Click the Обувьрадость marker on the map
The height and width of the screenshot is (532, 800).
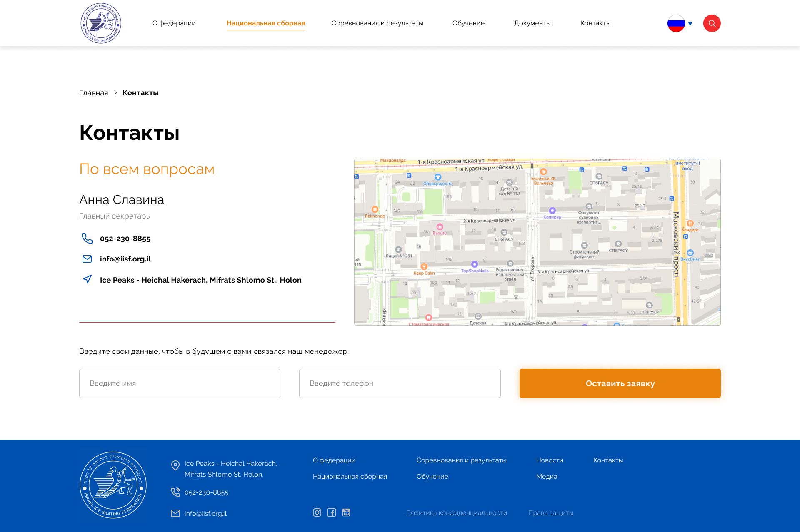click(437, 177)
